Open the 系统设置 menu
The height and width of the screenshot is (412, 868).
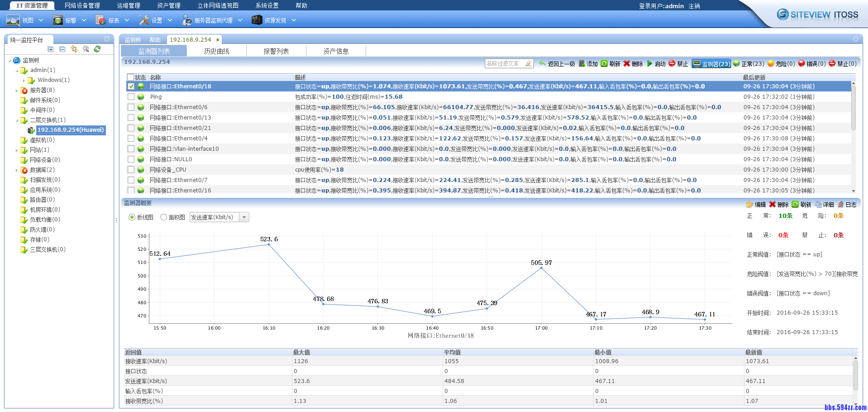click(x=267, y=5)
